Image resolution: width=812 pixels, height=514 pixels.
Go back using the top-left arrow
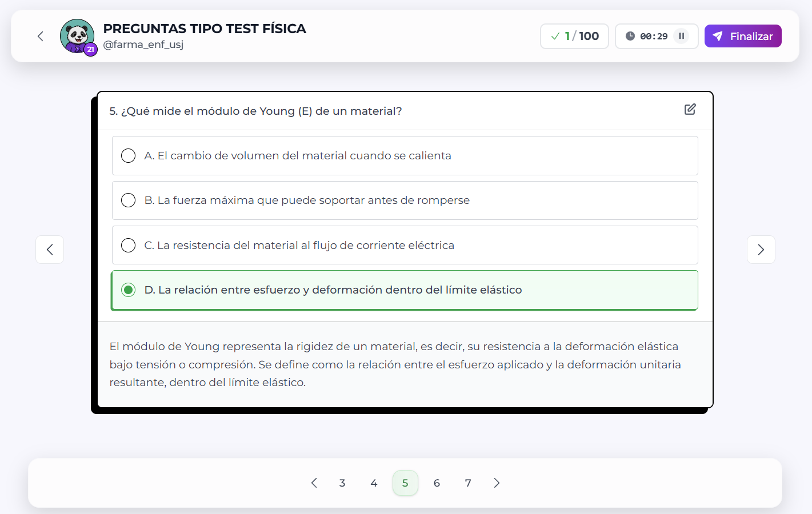tap(40, 35)
